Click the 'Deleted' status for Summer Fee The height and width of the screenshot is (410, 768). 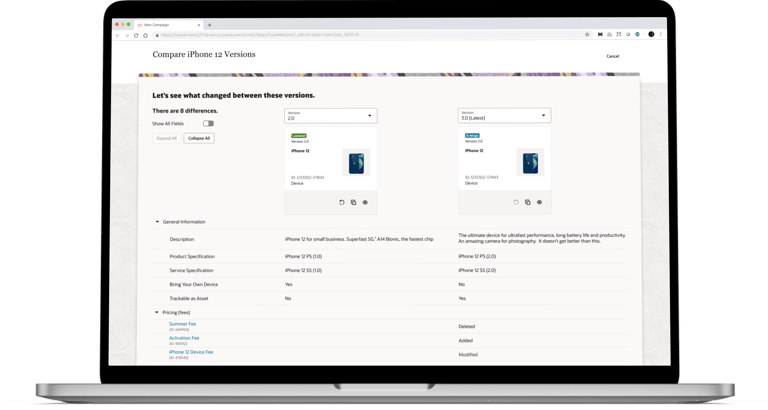(467, 327)
